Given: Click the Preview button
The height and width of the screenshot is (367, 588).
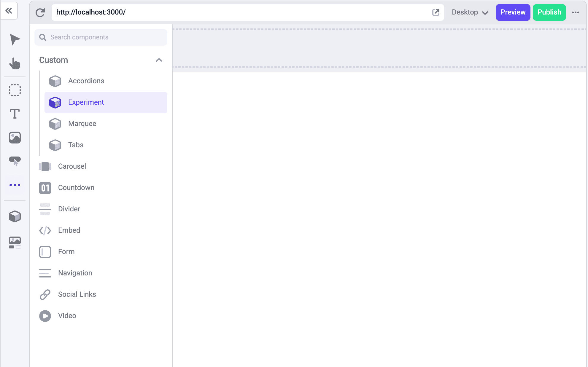Looking at the screenshot, I should point(513,12).
